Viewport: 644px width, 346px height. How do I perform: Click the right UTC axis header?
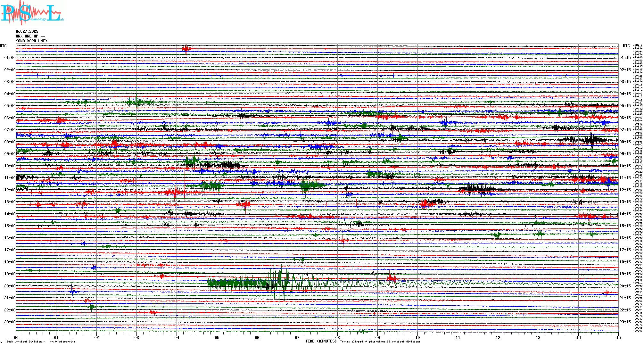(x=626, y=46)
